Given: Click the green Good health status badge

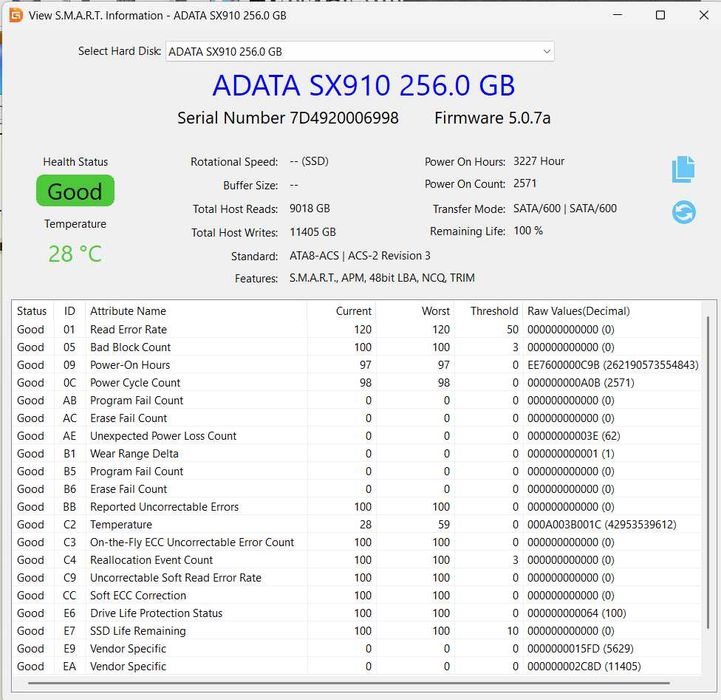Looking at the screenshot, I should (75, 191).
